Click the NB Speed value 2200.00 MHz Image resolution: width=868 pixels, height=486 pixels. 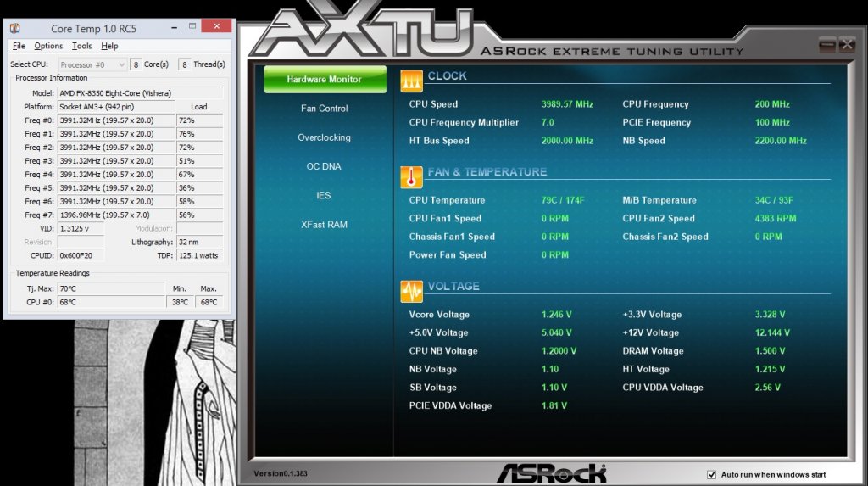click(x=781, y=141)
